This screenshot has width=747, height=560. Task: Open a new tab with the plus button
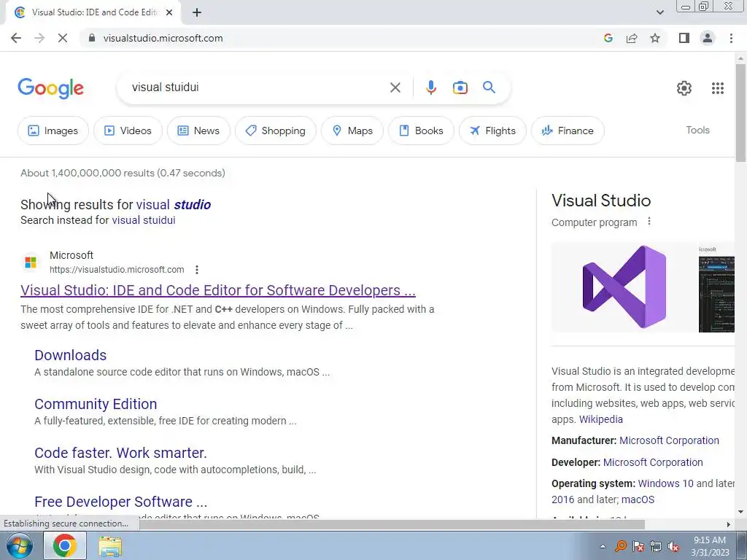tap(197, 13)
